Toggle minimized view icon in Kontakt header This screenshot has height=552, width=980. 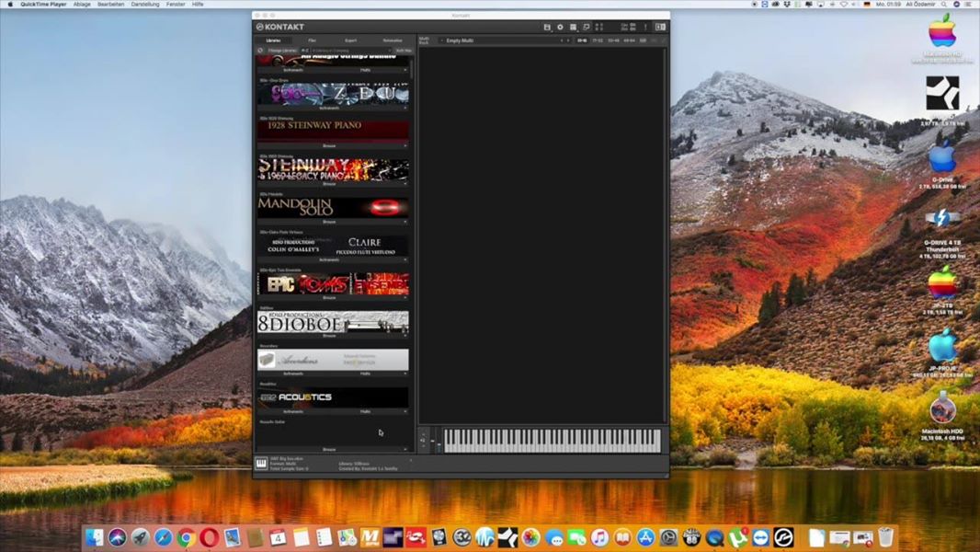587,27
